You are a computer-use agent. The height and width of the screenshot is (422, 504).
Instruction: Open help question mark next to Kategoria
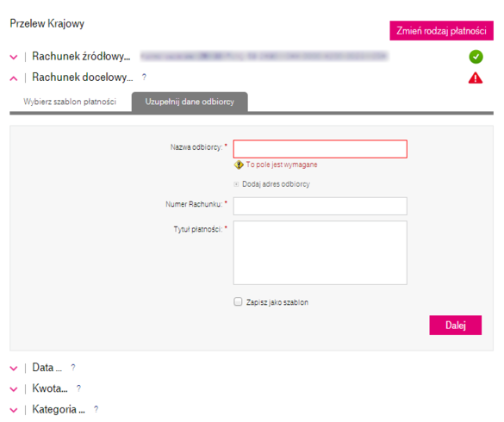(x=96, y=409)
